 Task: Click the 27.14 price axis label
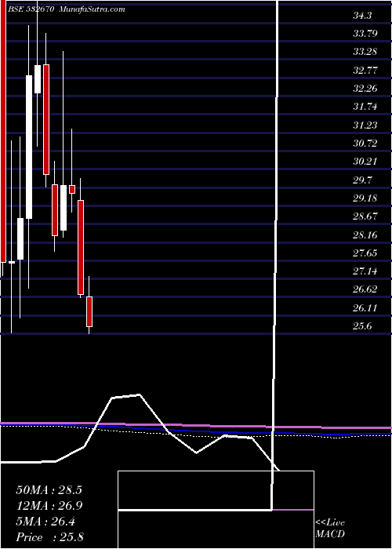click(365, 271)
